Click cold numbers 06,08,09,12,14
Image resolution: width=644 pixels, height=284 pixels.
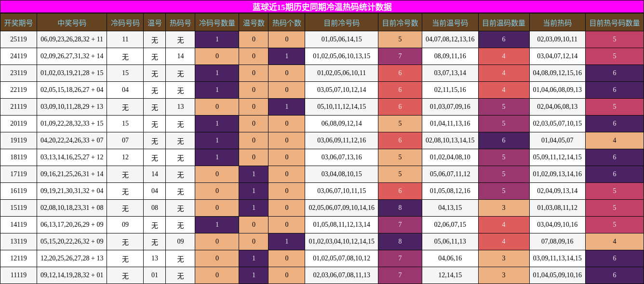coord(342,124)
